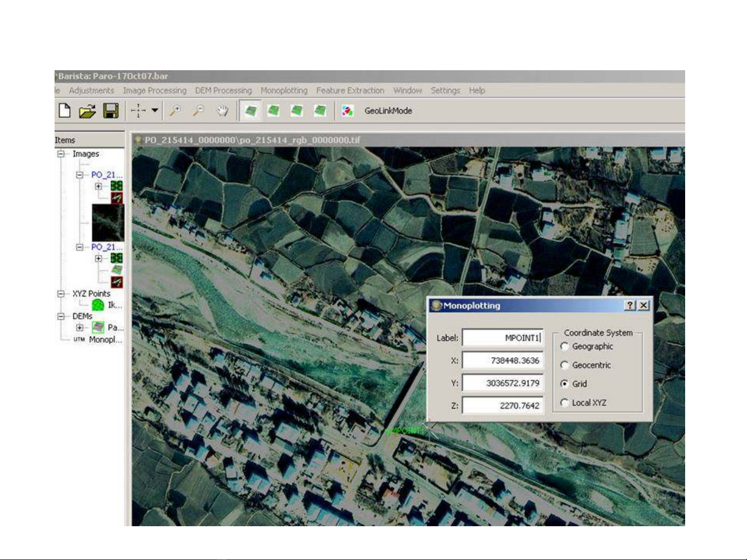Select the first PO_21... tree entry

pyautogui.click(x=107, y=175)
